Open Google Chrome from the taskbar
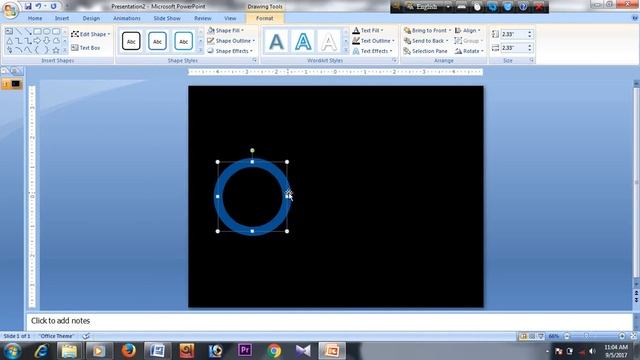The image size is (640, 360). coord(274,351)
